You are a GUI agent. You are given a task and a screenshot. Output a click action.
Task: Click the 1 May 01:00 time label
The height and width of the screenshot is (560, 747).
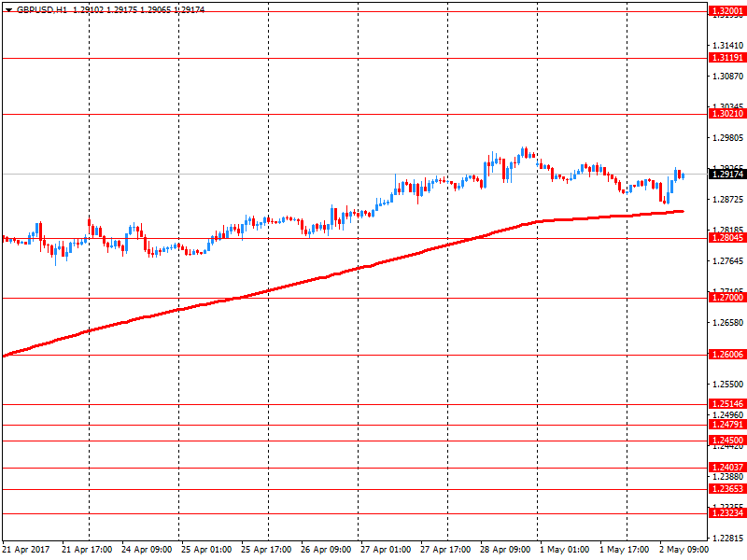(x=565, y=550)
